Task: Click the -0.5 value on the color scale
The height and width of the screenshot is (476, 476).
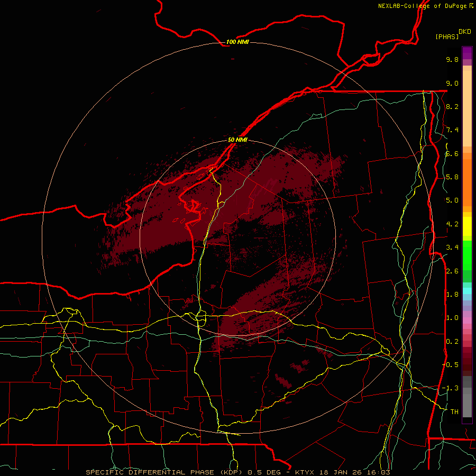Action: pyautogui.click(x=450, y=365)
